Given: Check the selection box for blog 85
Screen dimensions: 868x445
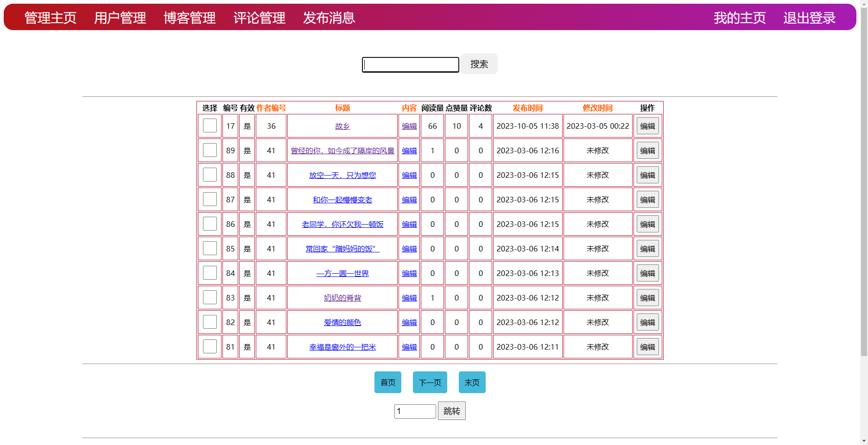Looking at the screenshot, I should [210, 248].
